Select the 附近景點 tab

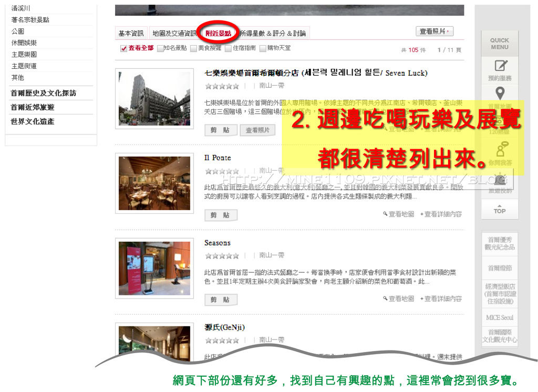pos(218,33)
